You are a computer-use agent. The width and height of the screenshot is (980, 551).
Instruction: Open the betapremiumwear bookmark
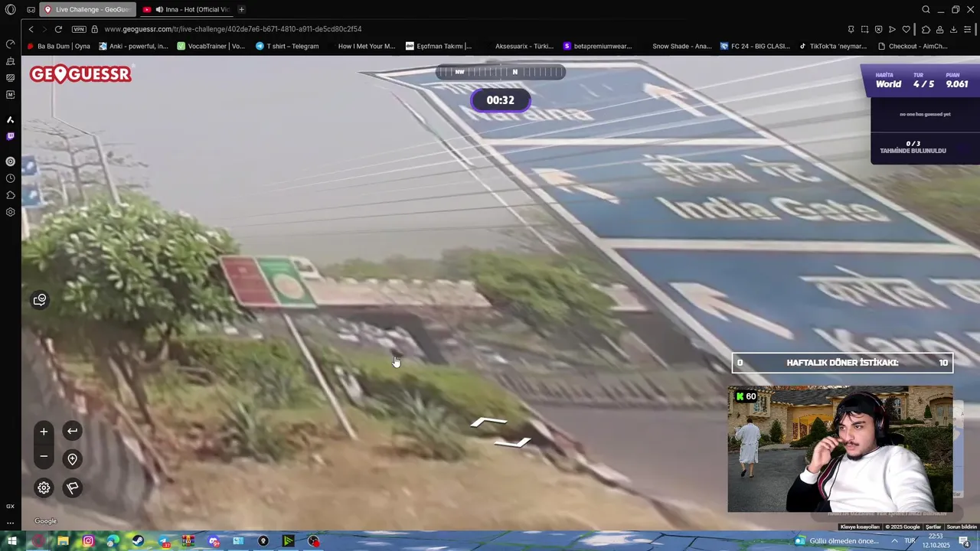tap(598, 46)
